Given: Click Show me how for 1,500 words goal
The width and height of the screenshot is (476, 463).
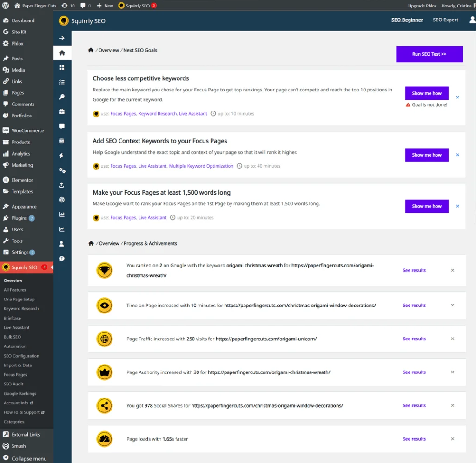Looking at the screenshot, I should [x=426, y=206].
